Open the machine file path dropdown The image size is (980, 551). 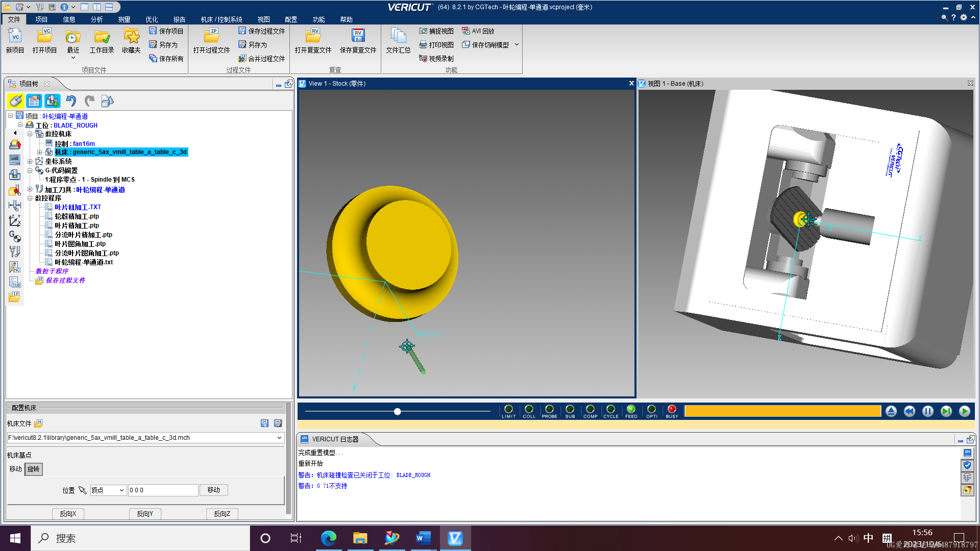click(x=279, y=438)
